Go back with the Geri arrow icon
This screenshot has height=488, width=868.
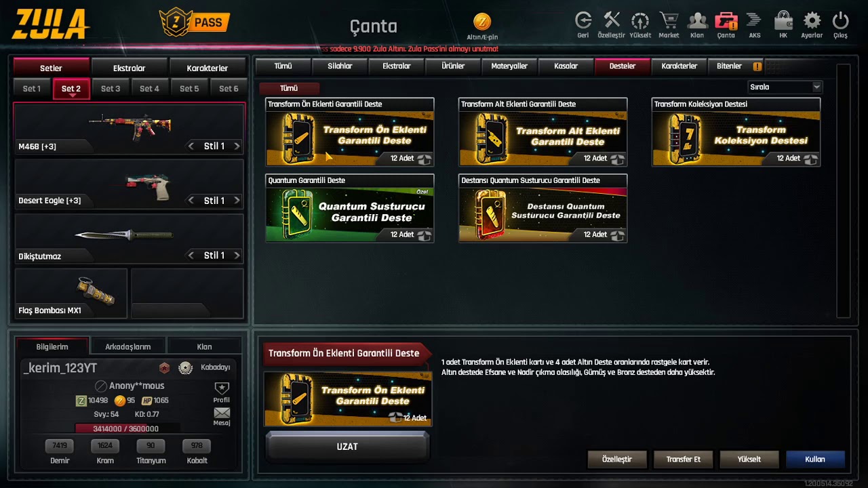tap(583, 20)
